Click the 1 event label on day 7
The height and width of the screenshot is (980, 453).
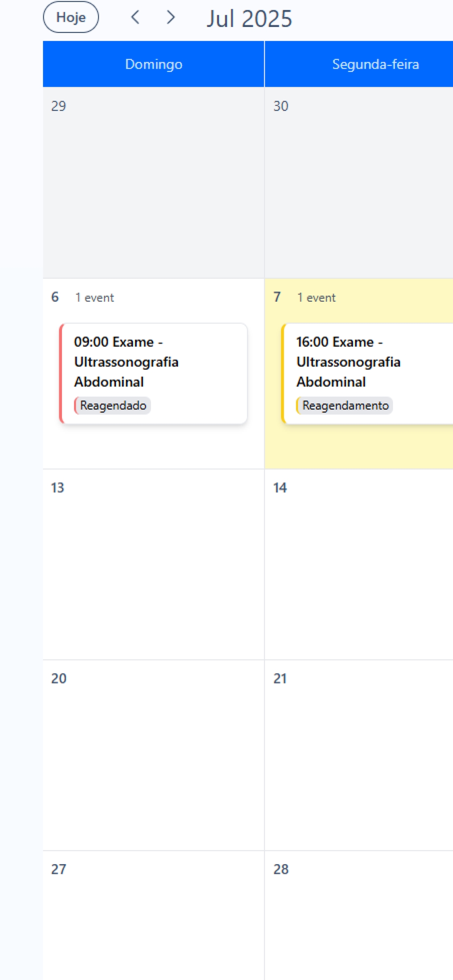pos(316,298)
